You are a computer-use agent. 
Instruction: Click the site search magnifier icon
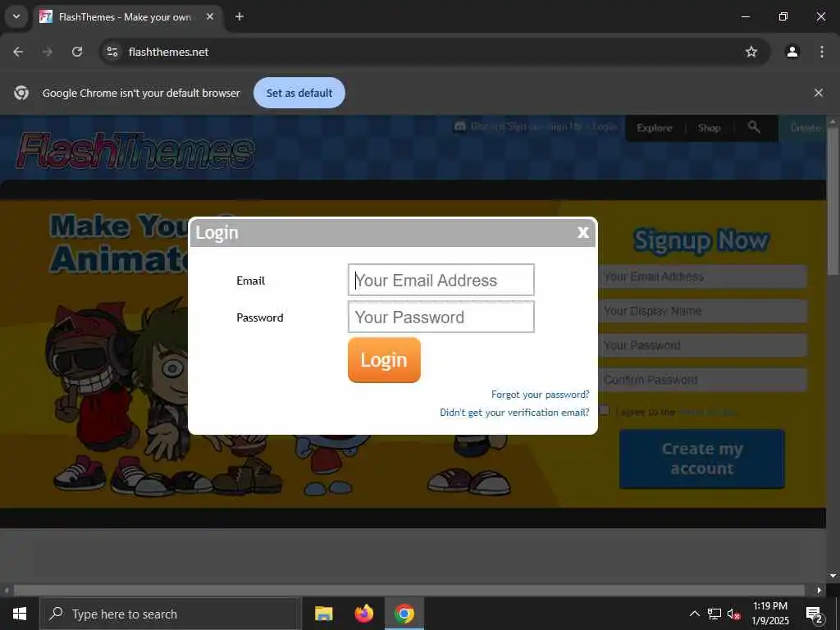(754, 127)
